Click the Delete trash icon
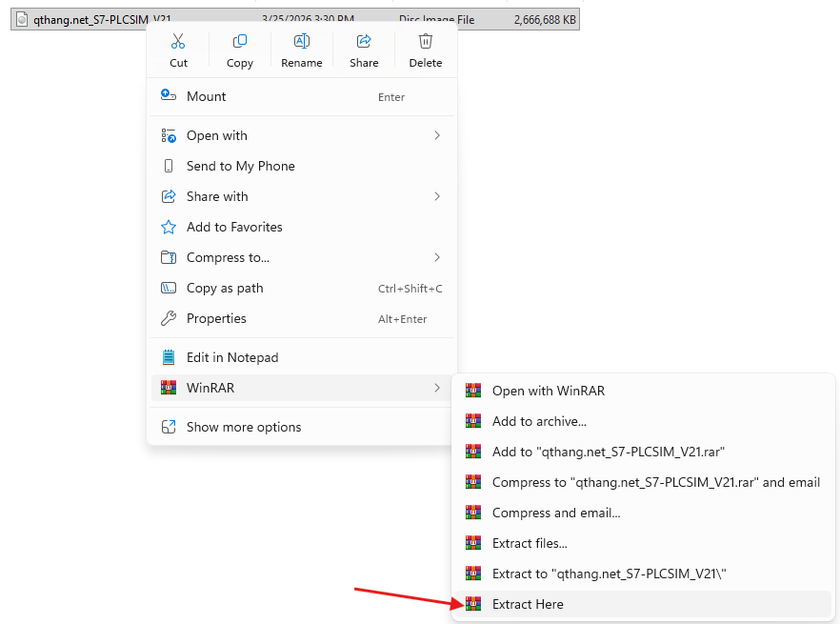 [425, 41]
